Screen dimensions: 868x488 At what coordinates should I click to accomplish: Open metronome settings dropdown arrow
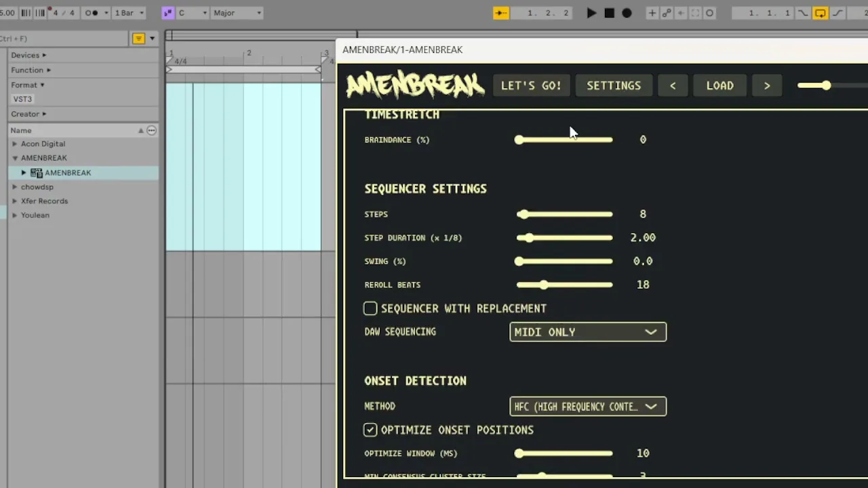click(x=106, y=13)
